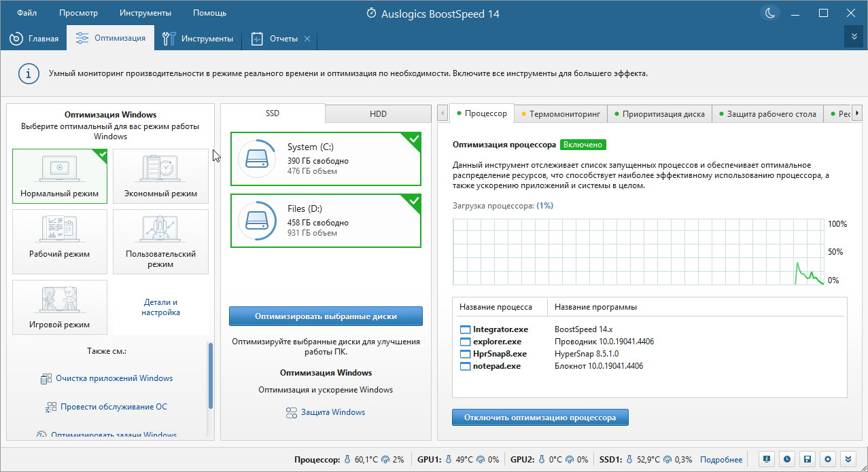Click the processor temperature thermometer icon
The width and height of the screenshot is (868, 472).
[347, 460]
